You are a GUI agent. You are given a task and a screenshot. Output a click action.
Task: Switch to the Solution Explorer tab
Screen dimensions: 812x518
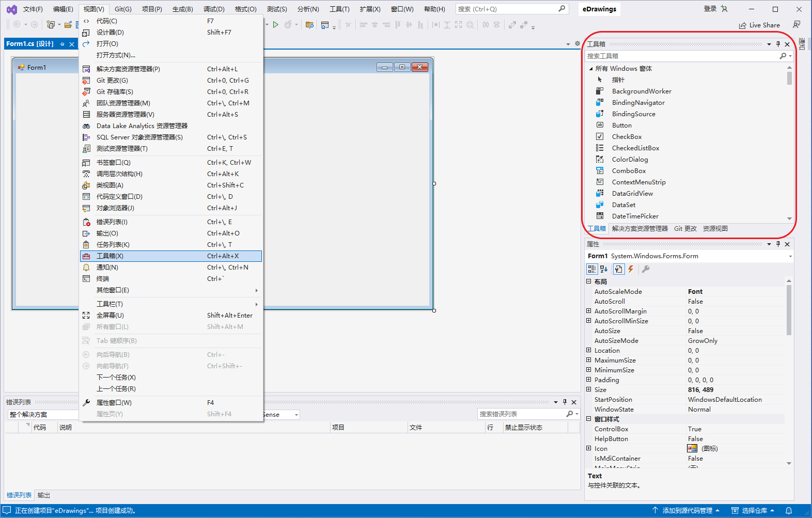pyautogui.click(x=639, y=229)
